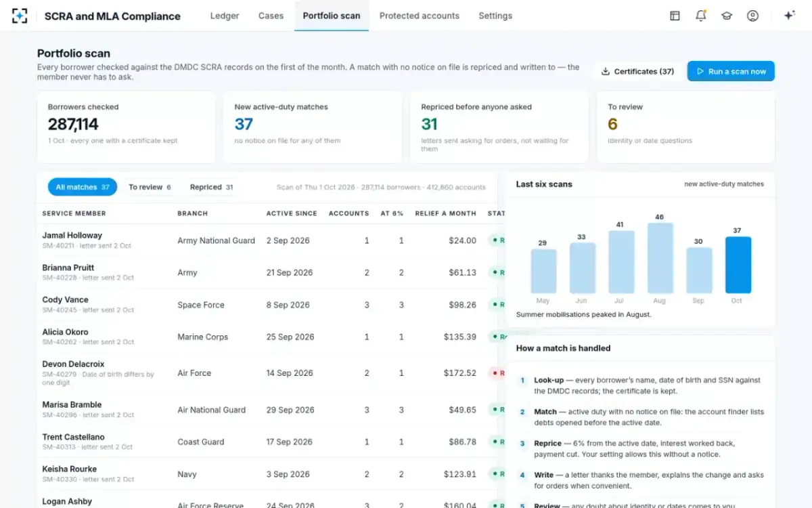Sort by Branch column header
Image resolution: width=812 pixels, height=508 pixels.
pyautogui.click(x=192, y=213)
